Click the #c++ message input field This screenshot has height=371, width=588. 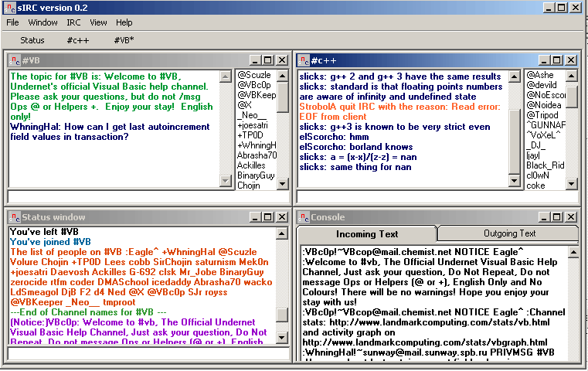click(437, 197)
